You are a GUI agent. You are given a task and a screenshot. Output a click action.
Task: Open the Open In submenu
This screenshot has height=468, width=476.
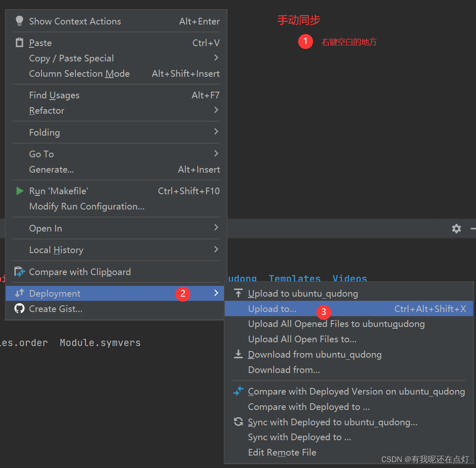click(46, 228)
